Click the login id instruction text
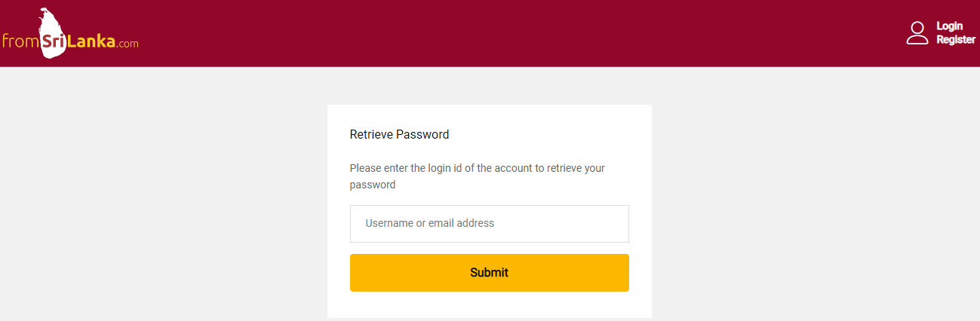Image resolution: width=980 pixels, height=321 pixels. click(478, 176)
